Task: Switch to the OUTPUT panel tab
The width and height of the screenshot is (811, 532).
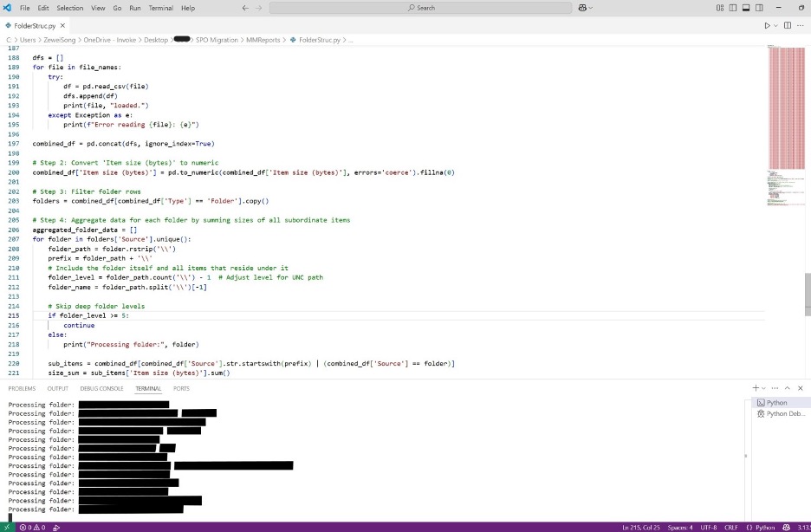Action: tap(57, 388)
